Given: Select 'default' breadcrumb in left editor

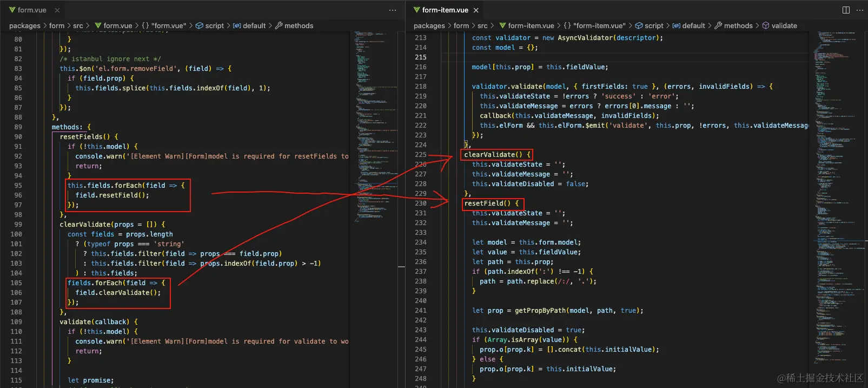Looking at the screenshot, I should 254,25.
